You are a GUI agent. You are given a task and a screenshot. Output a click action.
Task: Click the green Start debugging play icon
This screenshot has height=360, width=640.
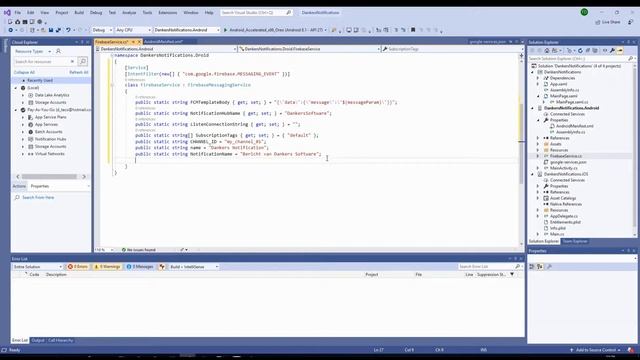click(x=225, y=30)
